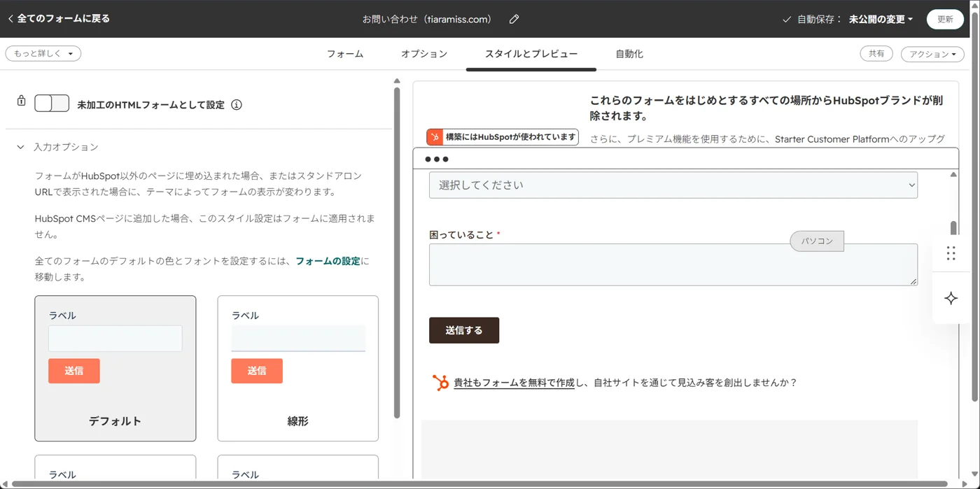Switch to the フォーム tab
The height and width of the screenshot is (489, 980).
345,54
